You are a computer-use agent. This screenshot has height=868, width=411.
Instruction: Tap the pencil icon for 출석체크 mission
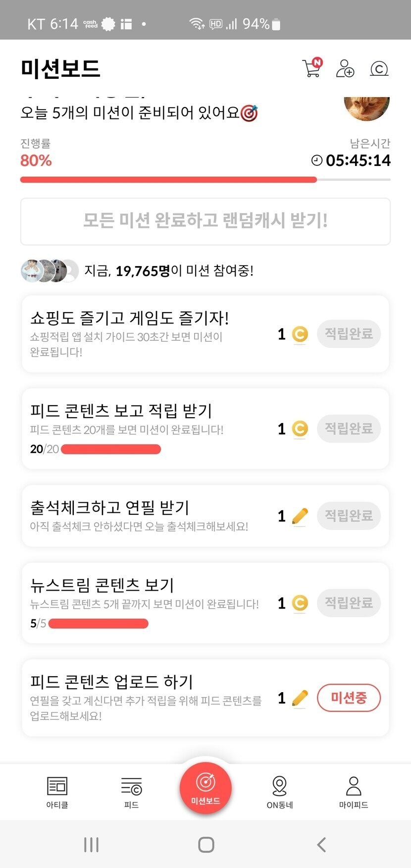(300, 516)
